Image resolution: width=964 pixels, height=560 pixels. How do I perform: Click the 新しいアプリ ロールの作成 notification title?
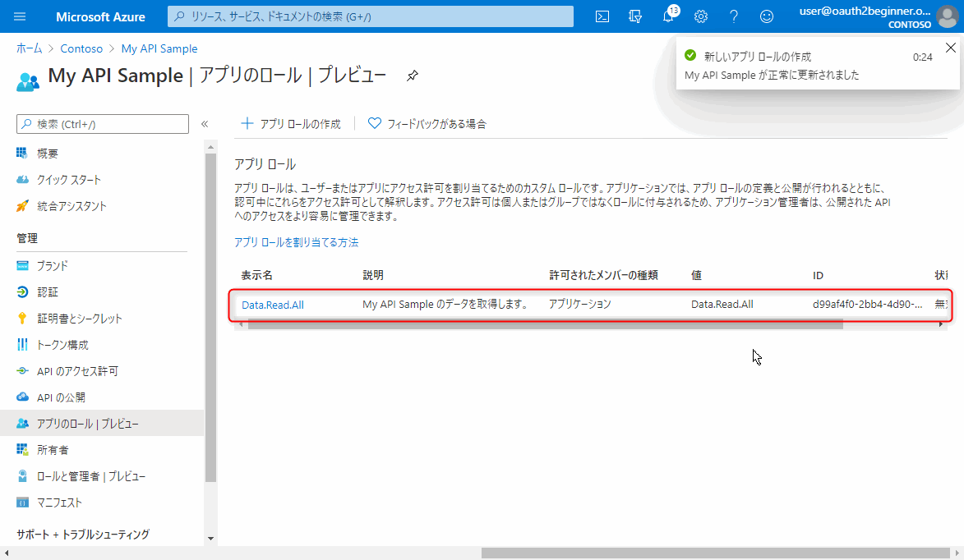758,57
